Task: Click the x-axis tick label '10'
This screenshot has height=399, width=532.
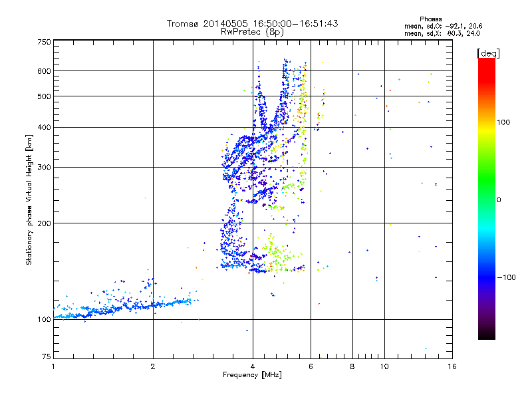Action: point(384,366)
